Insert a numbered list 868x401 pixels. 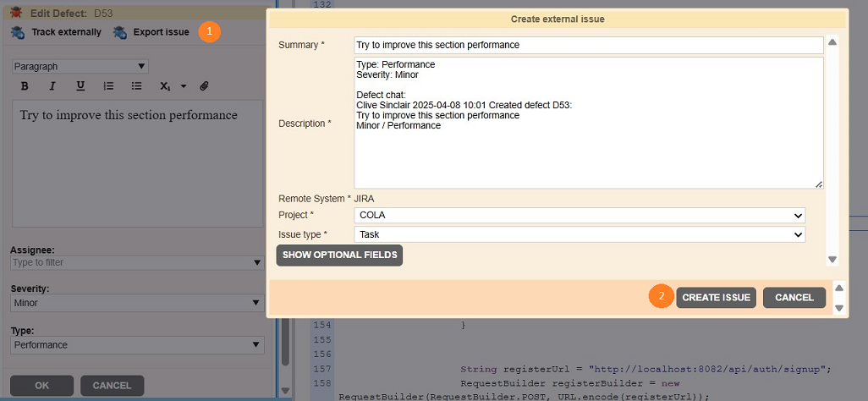pyautogui.click(x=108, y=86)
